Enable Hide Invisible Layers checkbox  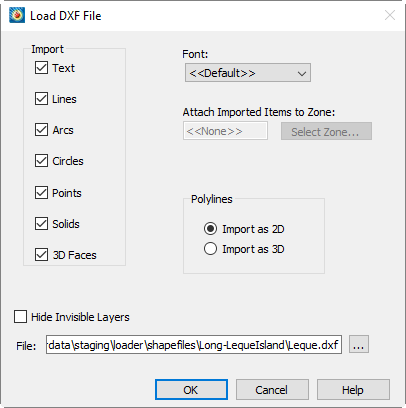pyautogui.click(x=21, y=317)
